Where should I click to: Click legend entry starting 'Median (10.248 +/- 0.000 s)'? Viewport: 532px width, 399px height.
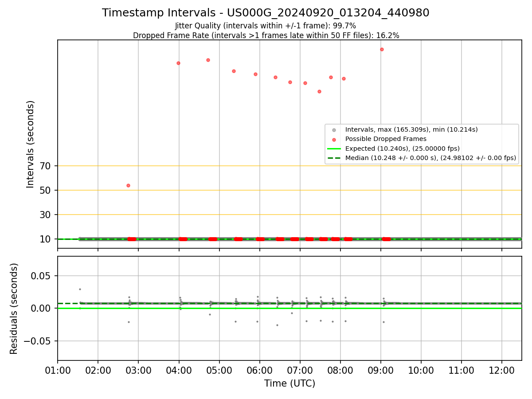(x=430, y=158)
